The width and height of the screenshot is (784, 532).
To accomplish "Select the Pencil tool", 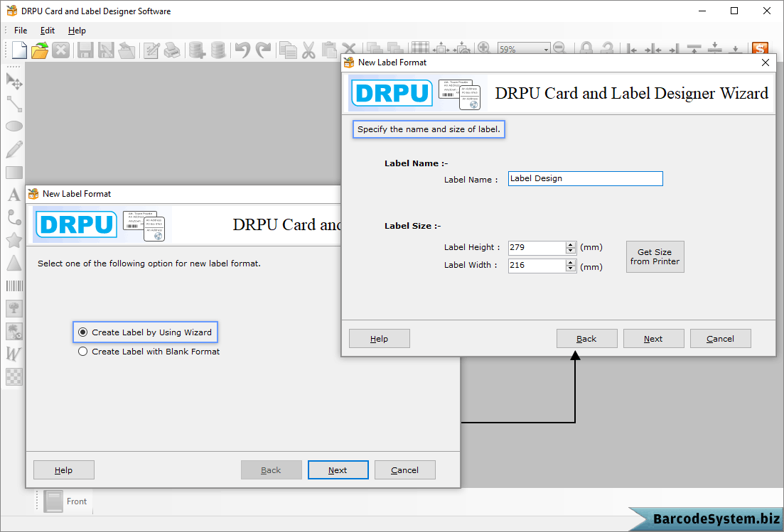I will pyautogui.click(x=14, y=149).
